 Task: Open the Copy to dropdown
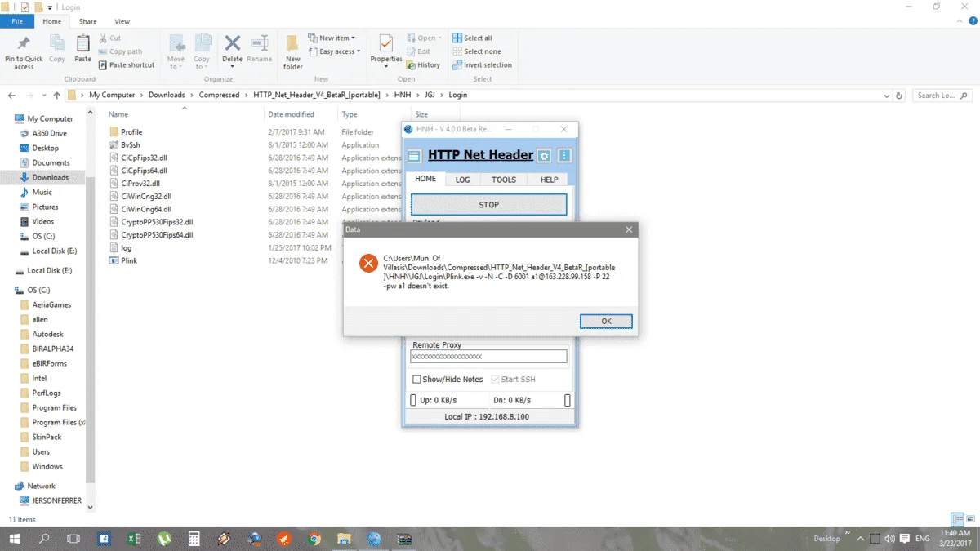point(202,52)
